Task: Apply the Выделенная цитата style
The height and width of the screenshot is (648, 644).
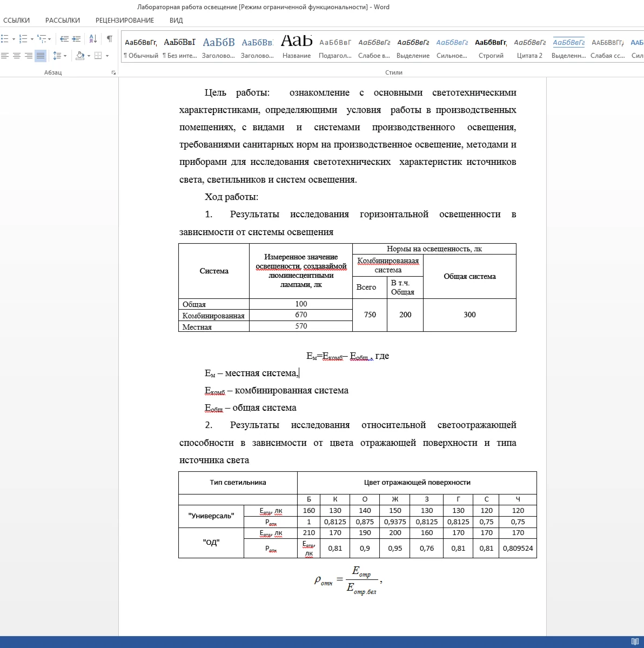Action: pos(569,48)
